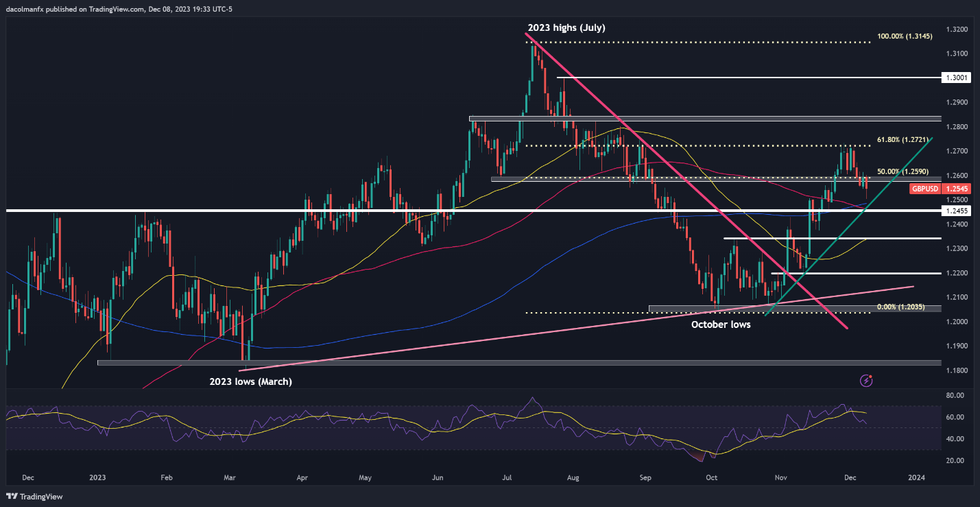Click the 'October lows' text annotation
Screen dimensions: 980x507
click(721, 325)
